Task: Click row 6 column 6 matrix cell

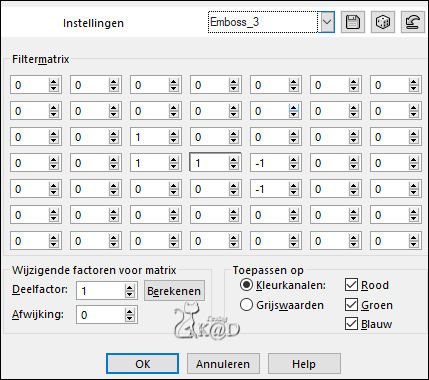Action: [x=330, y=215]
